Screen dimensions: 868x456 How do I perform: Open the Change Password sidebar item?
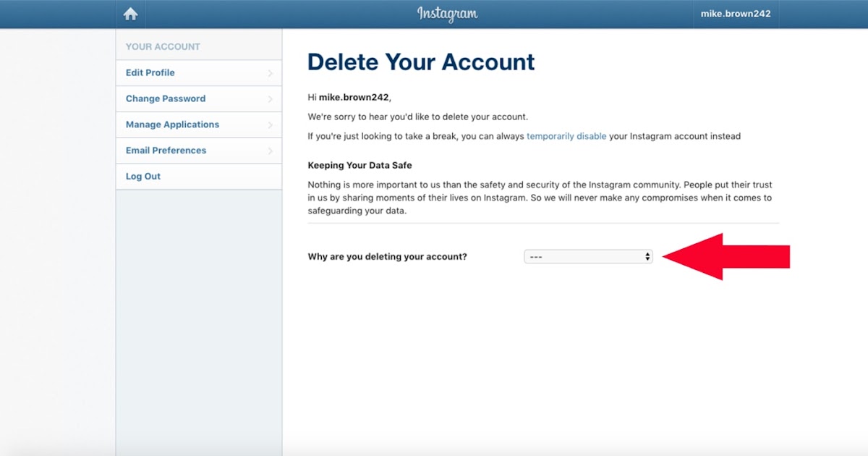point(199,99)
